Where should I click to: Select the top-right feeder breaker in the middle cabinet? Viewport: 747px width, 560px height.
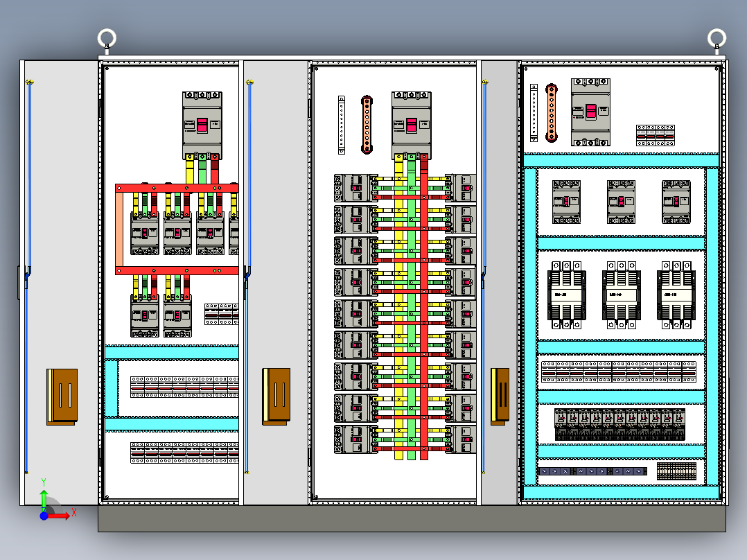point(461,188)
